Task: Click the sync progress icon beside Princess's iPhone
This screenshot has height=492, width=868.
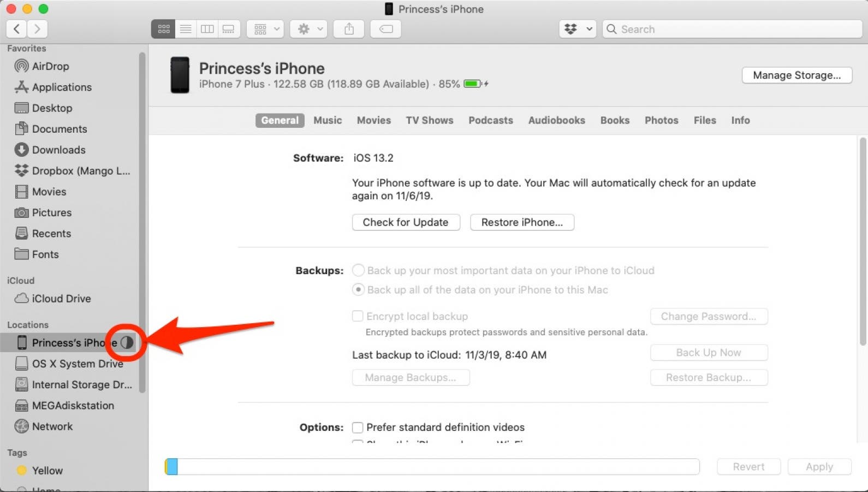Action: click(127, 342)
